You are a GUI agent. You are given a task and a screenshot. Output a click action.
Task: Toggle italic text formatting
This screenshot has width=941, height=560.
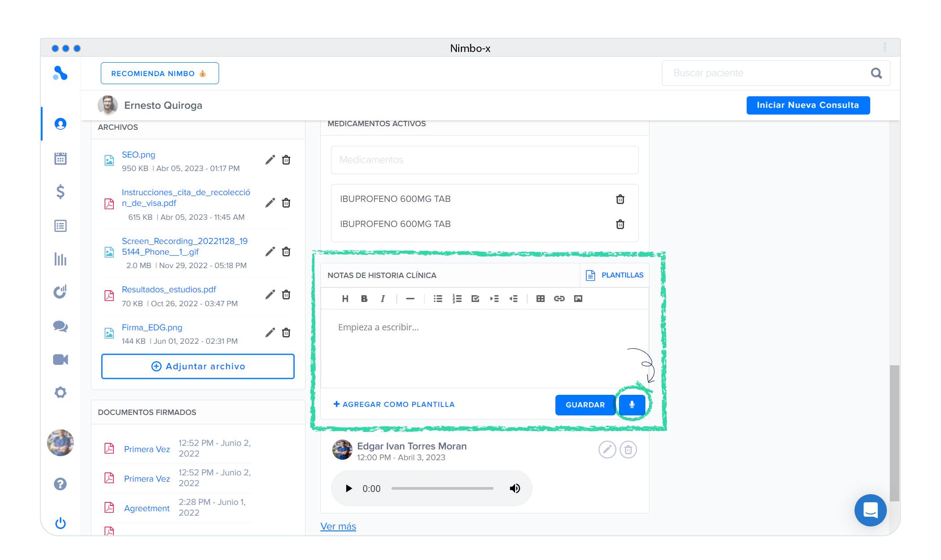click(x=383, y=299)
